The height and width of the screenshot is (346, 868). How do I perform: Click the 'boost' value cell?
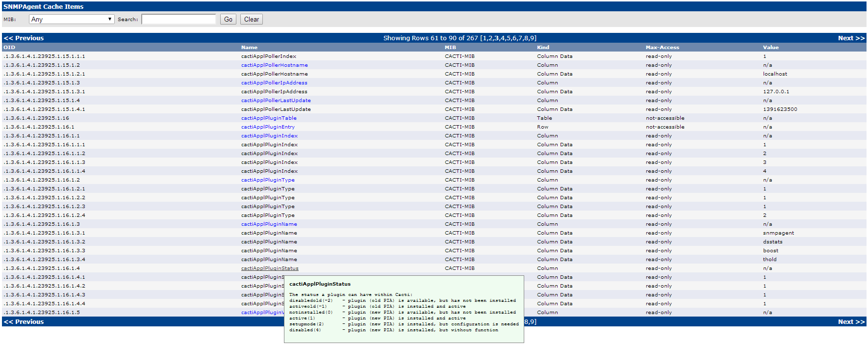(x=770, y=251)
